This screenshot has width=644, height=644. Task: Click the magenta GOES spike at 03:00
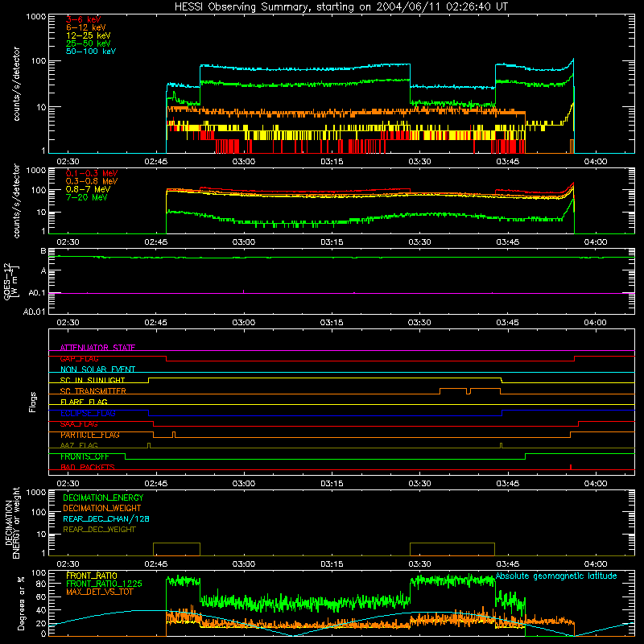click(x=244, y=291)
